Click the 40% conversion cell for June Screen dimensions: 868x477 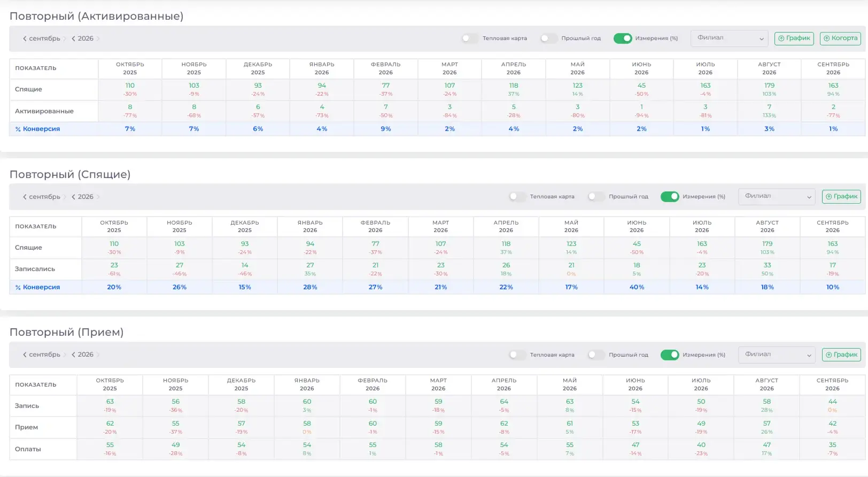click(637, 287)
